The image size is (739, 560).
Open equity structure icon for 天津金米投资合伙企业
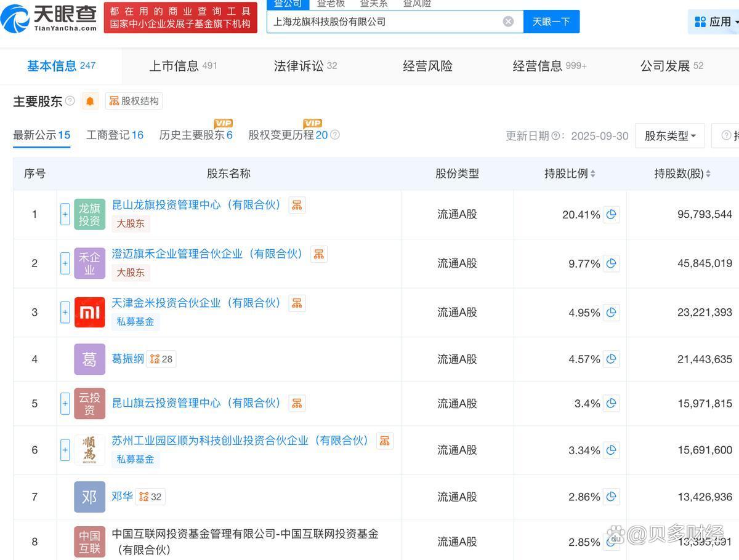[x=297, y=303]
